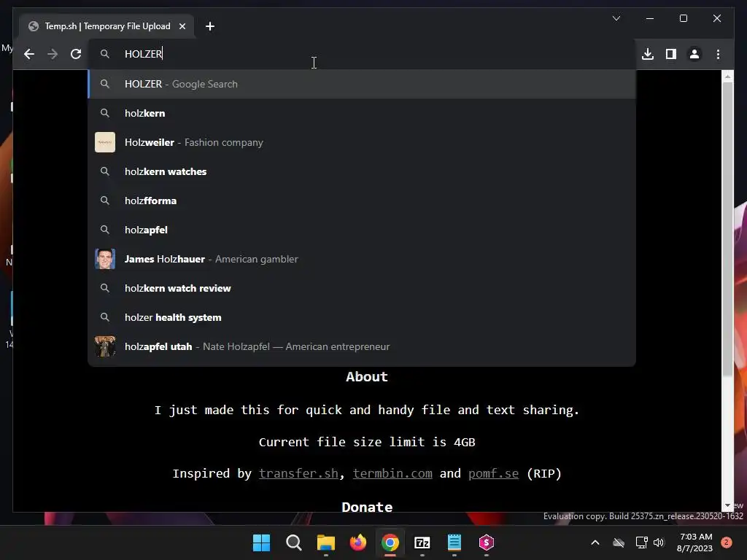Select the holzkern watch review suggestion

pyautogui.click(x=362, y=288)
